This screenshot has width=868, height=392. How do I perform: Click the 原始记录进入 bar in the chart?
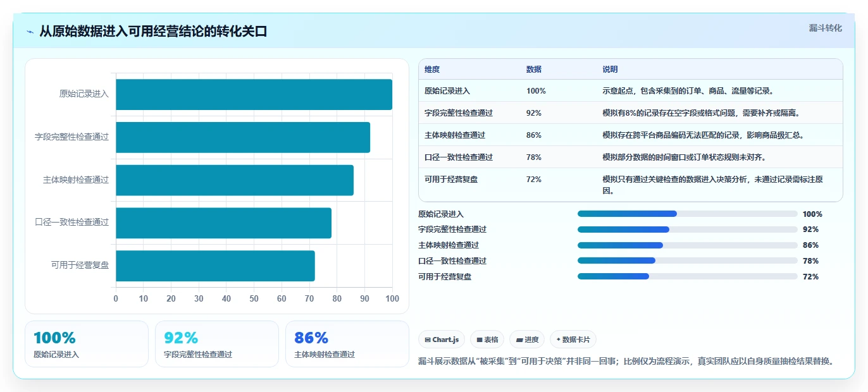click(254, 94)
